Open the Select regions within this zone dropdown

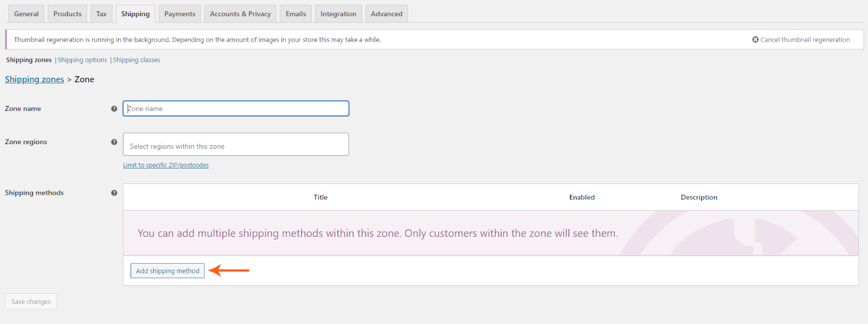[x=235, y=145]
